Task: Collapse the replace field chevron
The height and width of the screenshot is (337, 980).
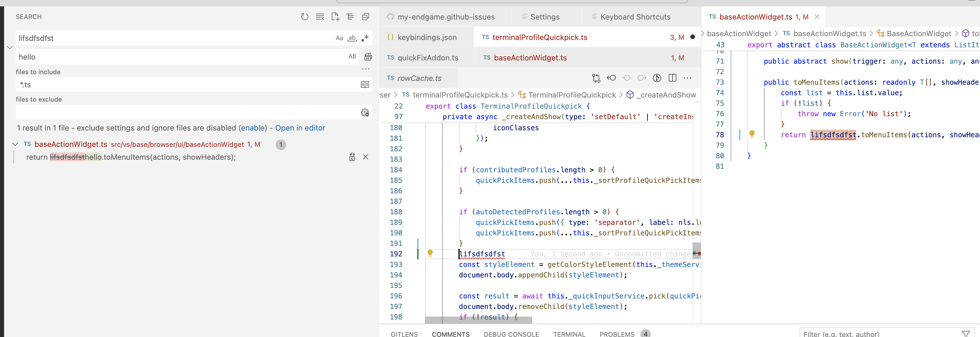Action: tap(10, 48)
